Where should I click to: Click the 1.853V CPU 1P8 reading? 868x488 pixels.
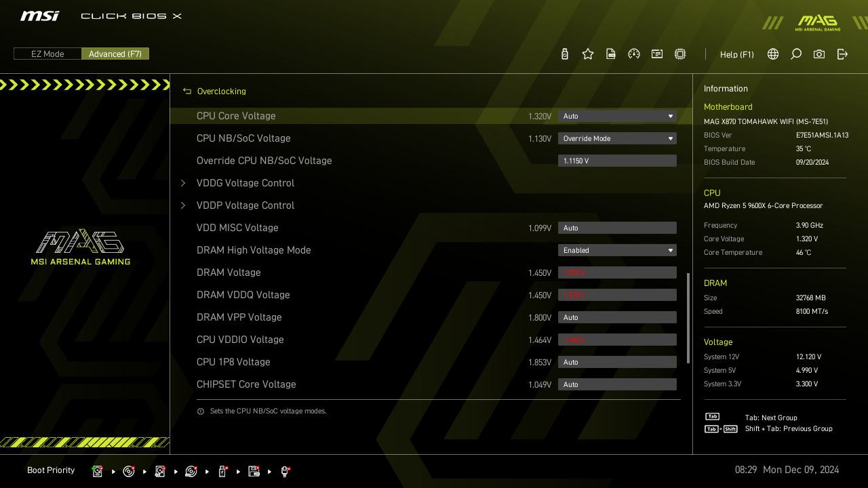coord(540,362)
